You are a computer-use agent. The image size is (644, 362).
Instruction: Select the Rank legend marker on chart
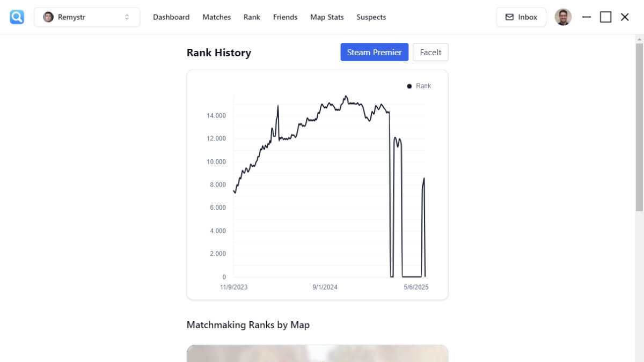[409, 86]
